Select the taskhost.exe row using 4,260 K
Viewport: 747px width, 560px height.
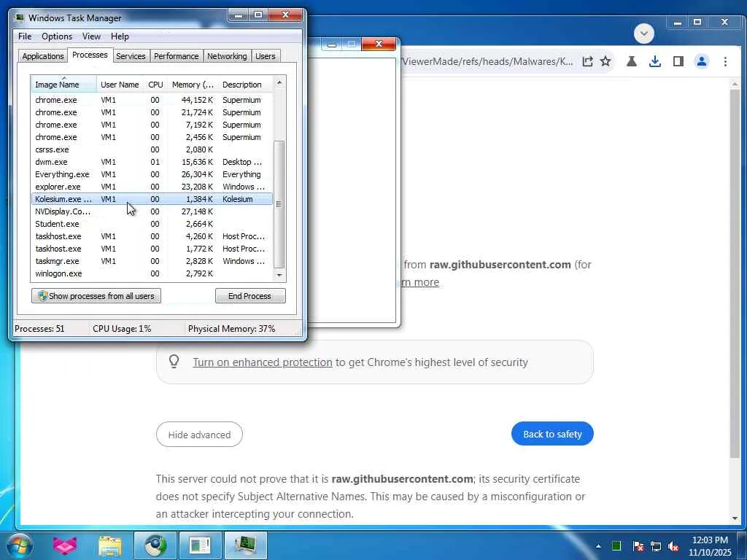point(152,236)
